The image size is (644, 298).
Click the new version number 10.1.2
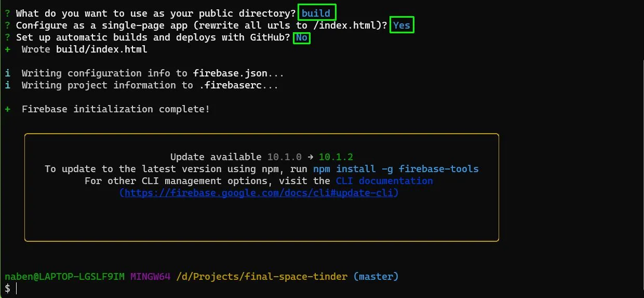pyautogui.click(x=336, y=157)
